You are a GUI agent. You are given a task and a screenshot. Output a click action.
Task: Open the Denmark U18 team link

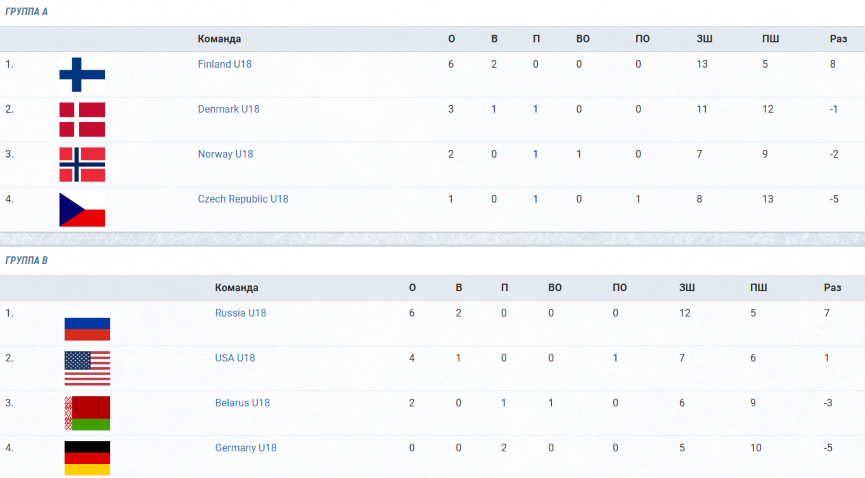pos(228,109)
